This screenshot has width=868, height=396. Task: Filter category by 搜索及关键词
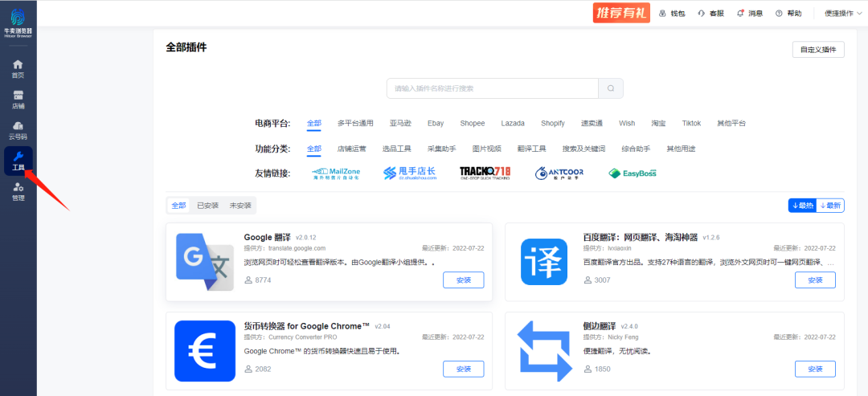[x=584, y=149]
